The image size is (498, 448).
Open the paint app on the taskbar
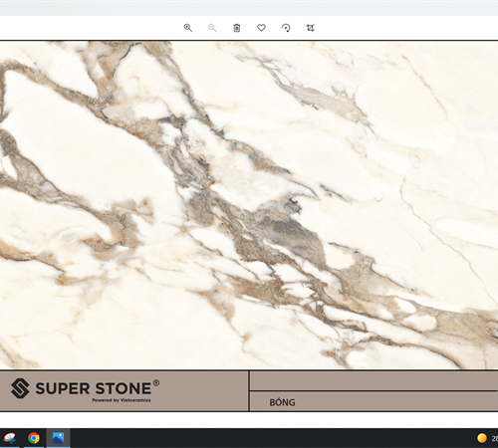[9, 438]
